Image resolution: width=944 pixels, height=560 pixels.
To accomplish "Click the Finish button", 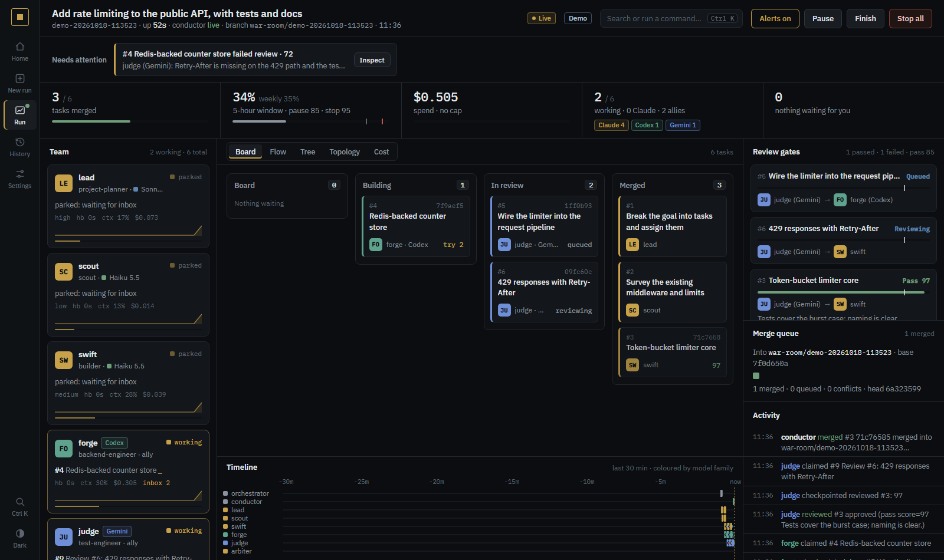I will (x=866, y=19).
